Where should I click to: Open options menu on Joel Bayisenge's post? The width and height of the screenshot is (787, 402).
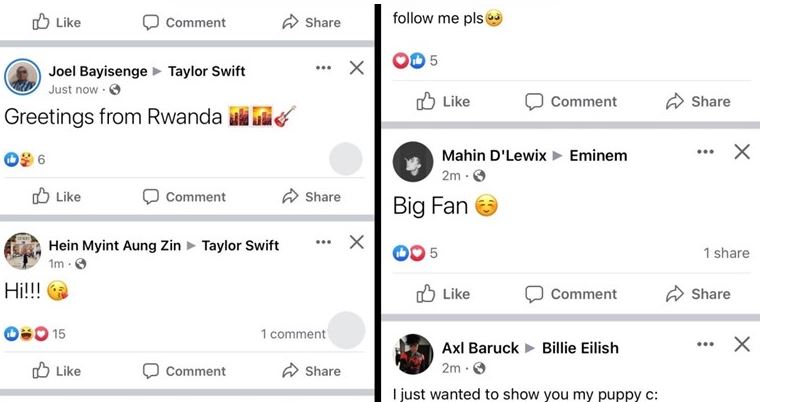pos(323,68)
